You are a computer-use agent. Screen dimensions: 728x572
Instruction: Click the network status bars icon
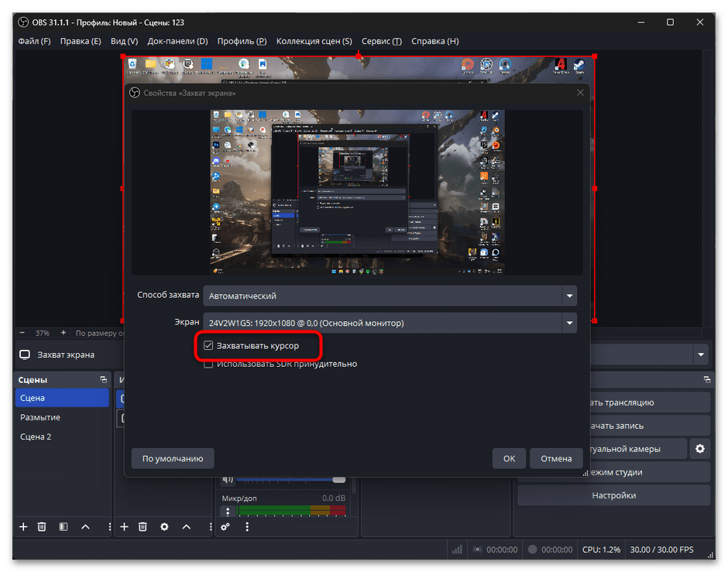pyautogui.click(x=457, y=550)
